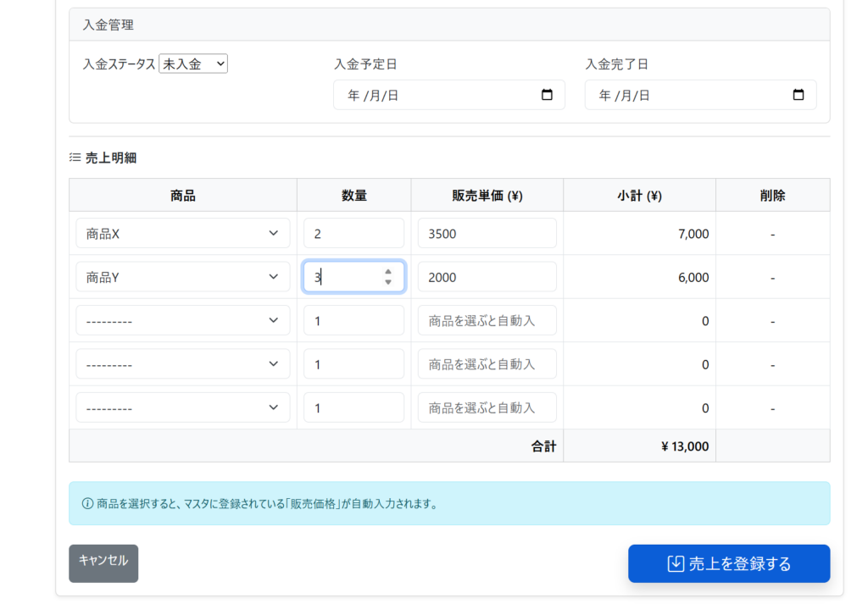Open the 入金ステータス dropdown
Image resolution: width=868 pixels, height=615 pixels.
pyautogui.click(x=193, y=64)
